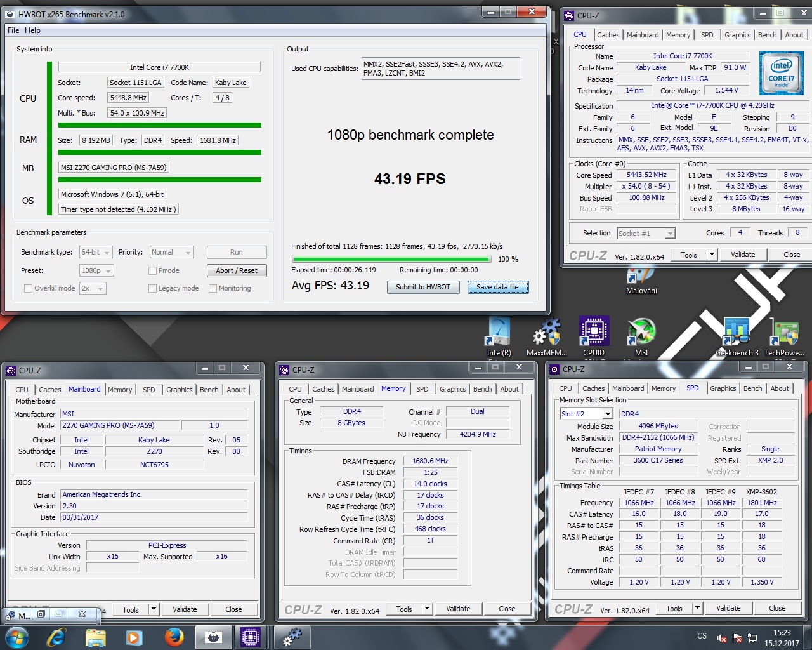The image size is (812, 650).
Task: Select SPD tab in CPU-Z Memory window
Action: point(422,389)
